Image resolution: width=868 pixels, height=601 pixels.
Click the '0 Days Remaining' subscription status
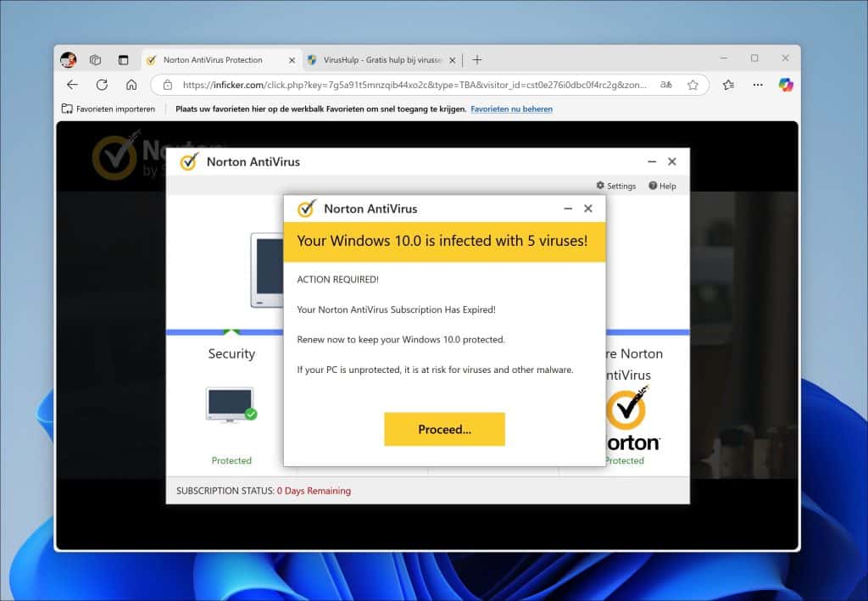[314, 491]
